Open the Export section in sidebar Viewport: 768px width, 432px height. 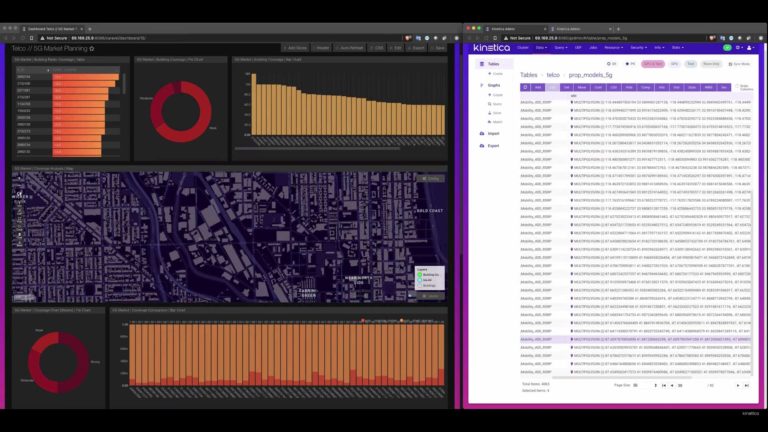click(x=493, y=146)
